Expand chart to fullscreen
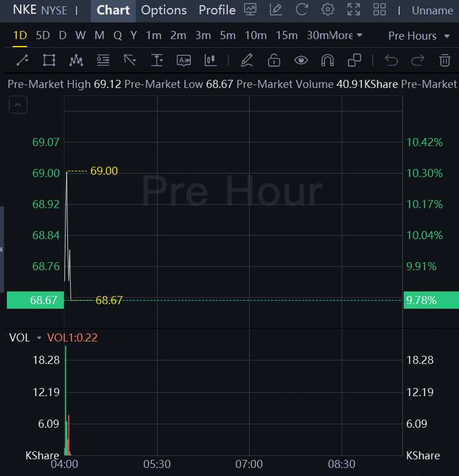 coord(354,10)
